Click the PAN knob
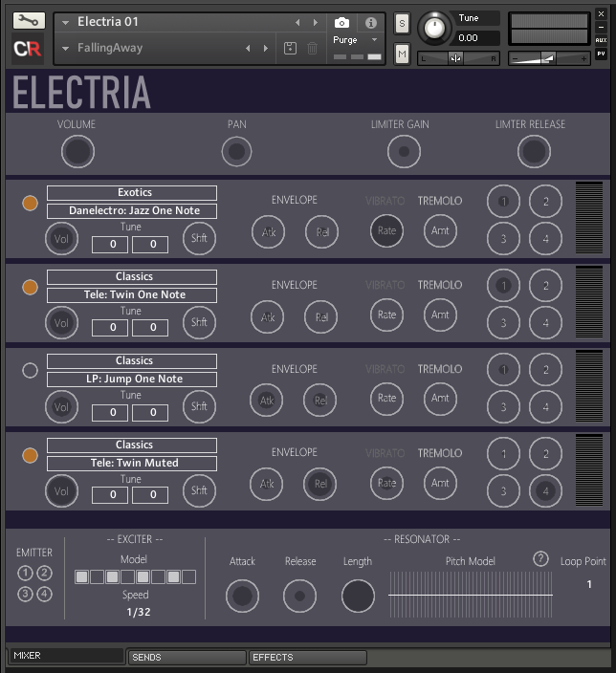This screenshot has height=673, width=616. pyautogui.click(x=236, y=151)
